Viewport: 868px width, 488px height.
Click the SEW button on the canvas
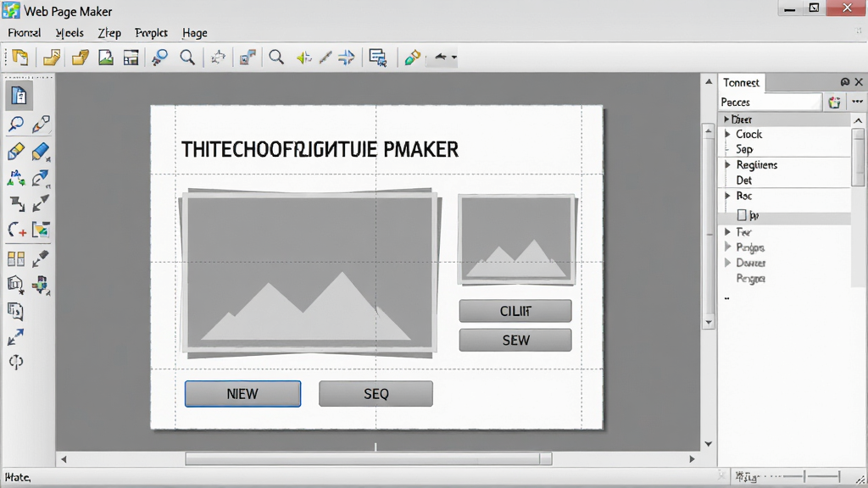[515, 341]
